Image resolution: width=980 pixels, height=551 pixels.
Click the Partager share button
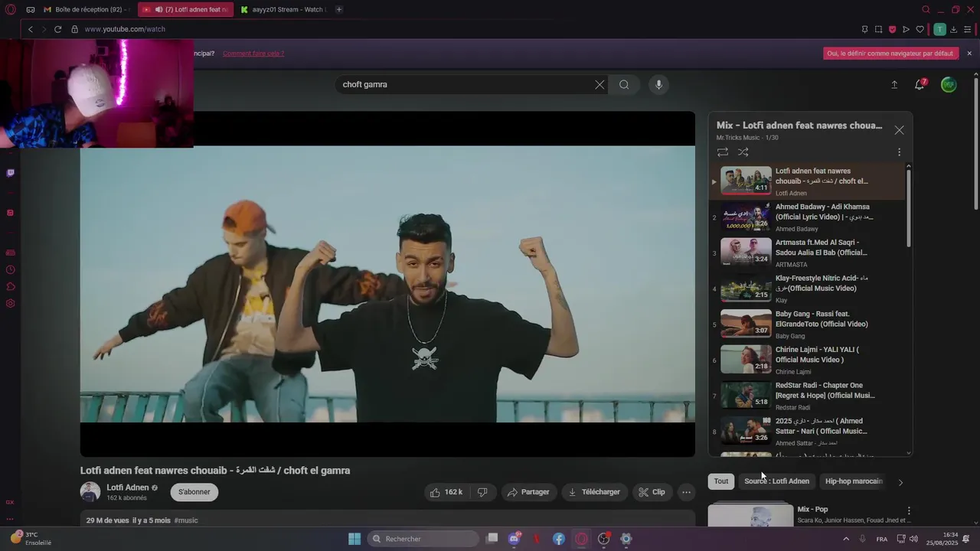pos(529,492)
